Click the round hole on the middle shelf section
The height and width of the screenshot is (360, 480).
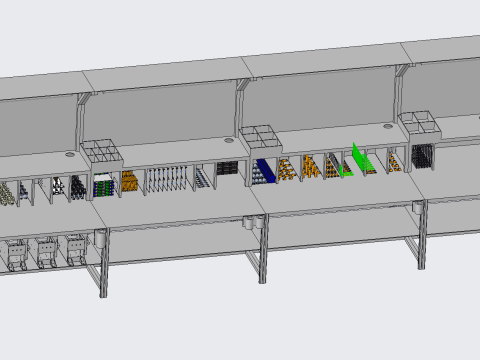pyautogui.click(x=229, y=140)
